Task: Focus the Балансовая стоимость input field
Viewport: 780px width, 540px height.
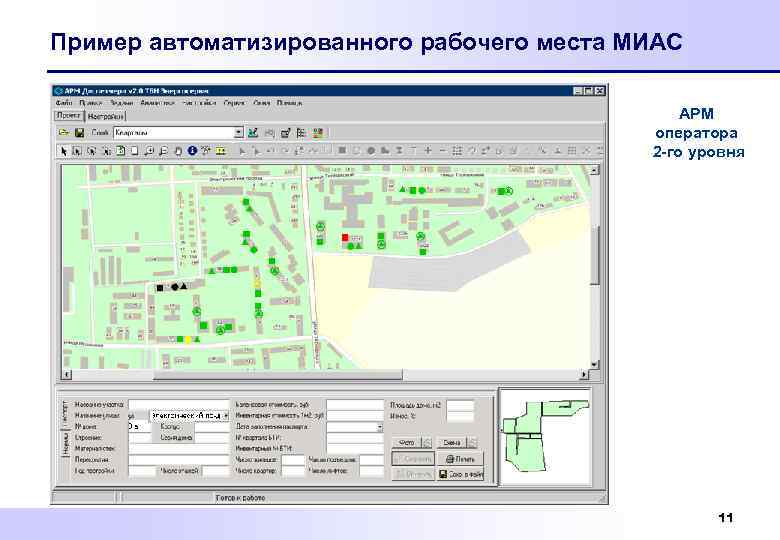Action: coord(355,405)
